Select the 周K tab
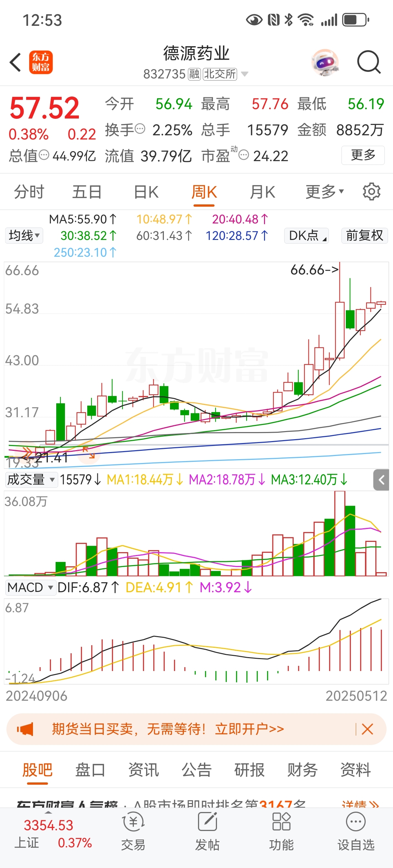Screen dimensions: 393x868 tap(204, 192)
